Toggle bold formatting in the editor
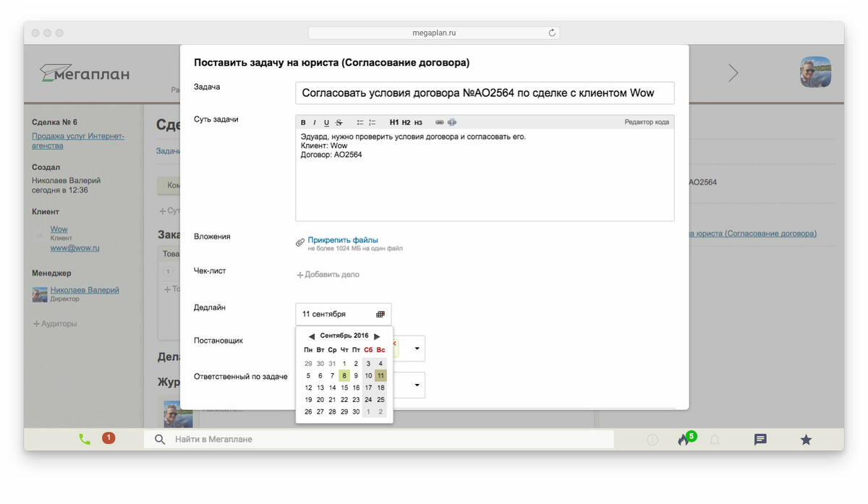This screenshot has width=868, height=504. pyautogui.click(x=304, y=122)
